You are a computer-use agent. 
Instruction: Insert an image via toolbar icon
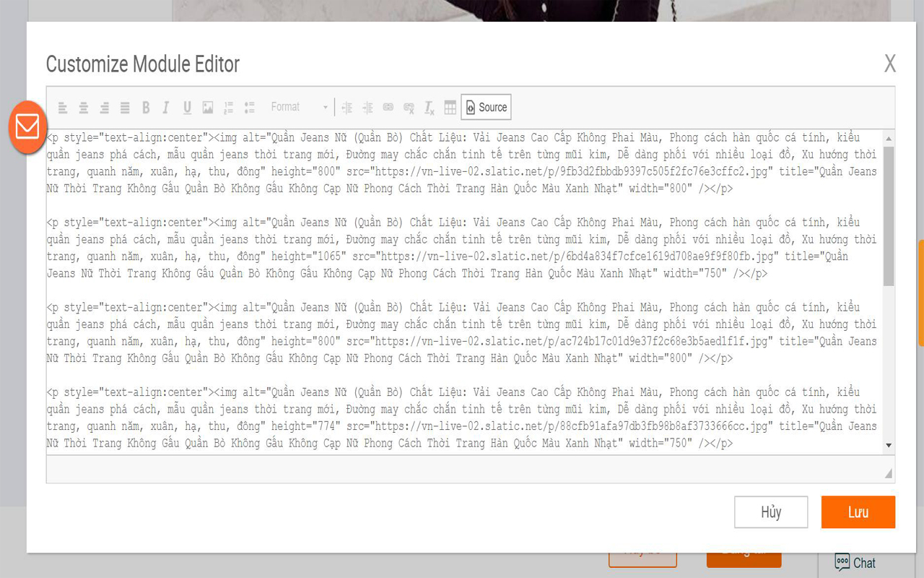[208, 108]
